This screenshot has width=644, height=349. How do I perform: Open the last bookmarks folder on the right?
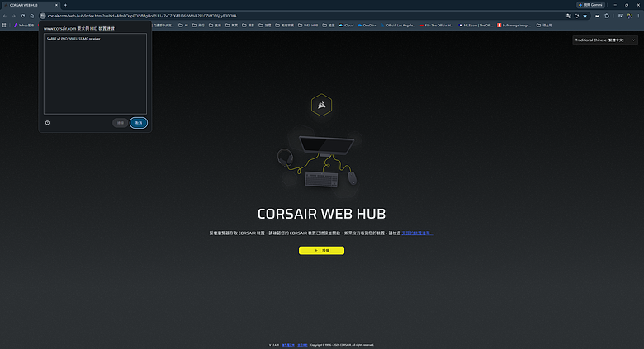tap(544, 25)
